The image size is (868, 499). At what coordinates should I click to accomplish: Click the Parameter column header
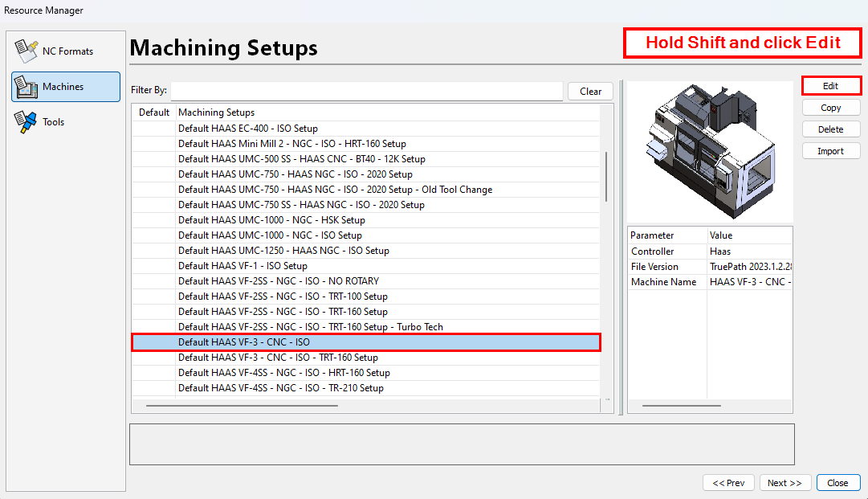(667, 235)
